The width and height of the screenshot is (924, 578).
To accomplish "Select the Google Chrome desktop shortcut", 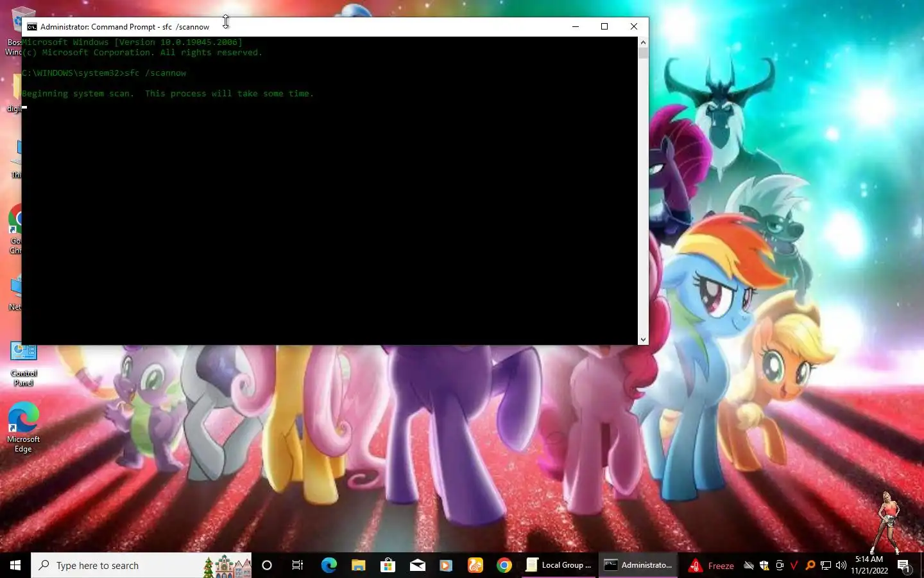I will (x=15, y=229).
